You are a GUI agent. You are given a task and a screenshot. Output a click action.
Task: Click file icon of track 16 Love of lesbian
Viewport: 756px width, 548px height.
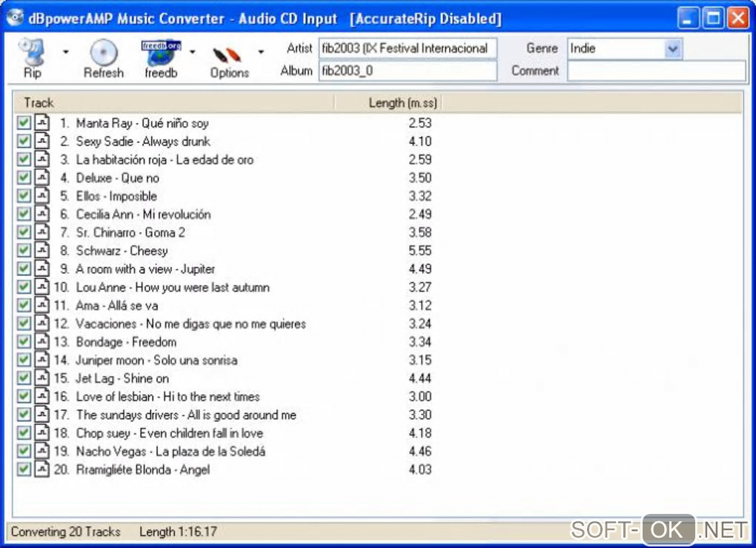[42, 396]
